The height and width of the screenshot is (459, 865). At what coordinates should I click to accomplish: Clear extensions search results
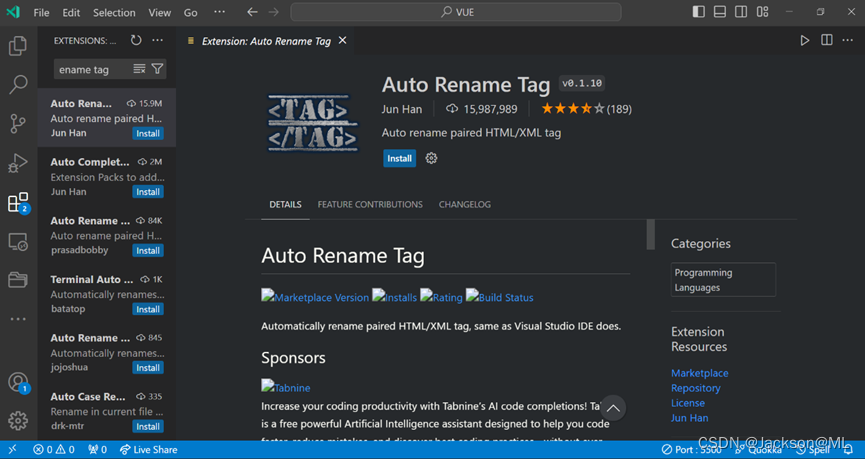coord(139,69)
